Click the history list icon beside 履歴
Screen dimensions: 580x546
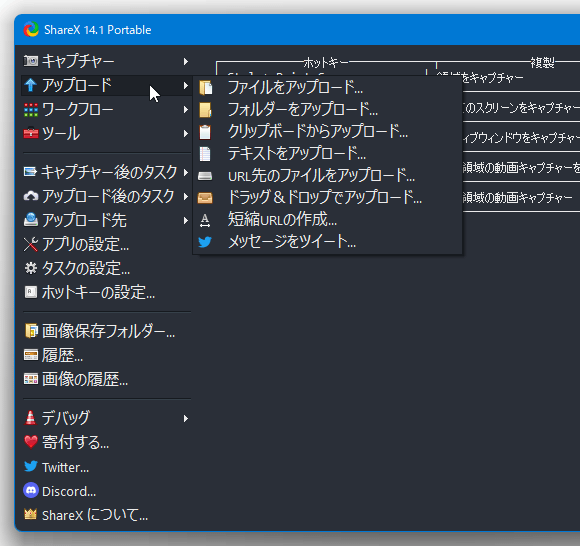[31, 355]
